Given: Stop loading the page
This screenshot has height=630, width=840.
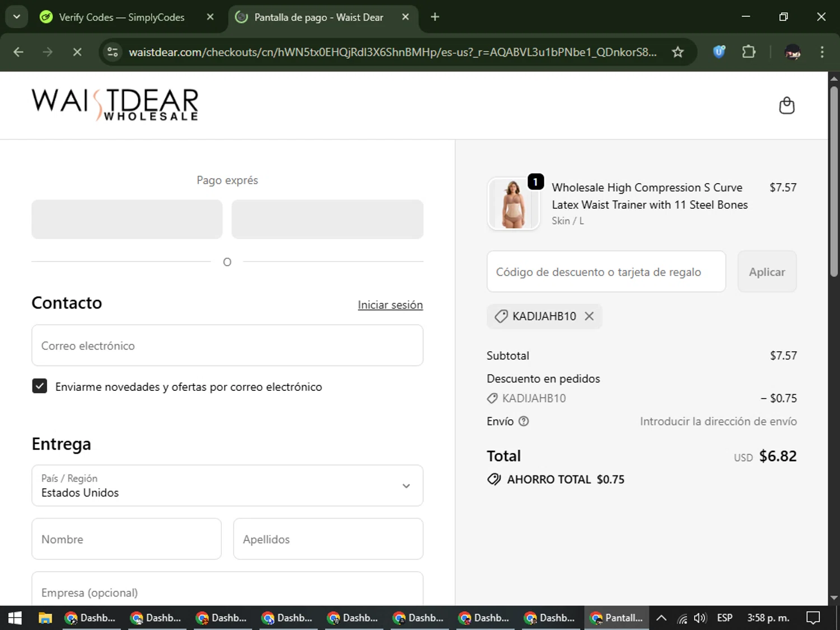Looking at the screenshot, I should (77, 52).
